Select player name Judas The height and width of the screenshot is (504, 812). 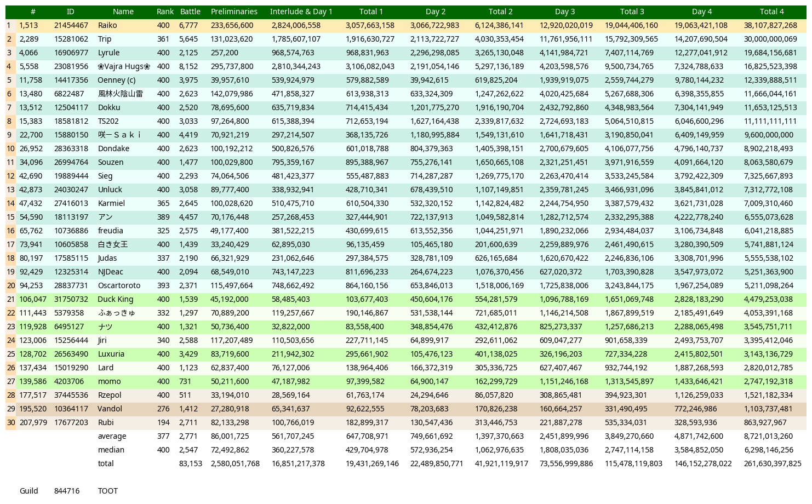tap(107, 258)
